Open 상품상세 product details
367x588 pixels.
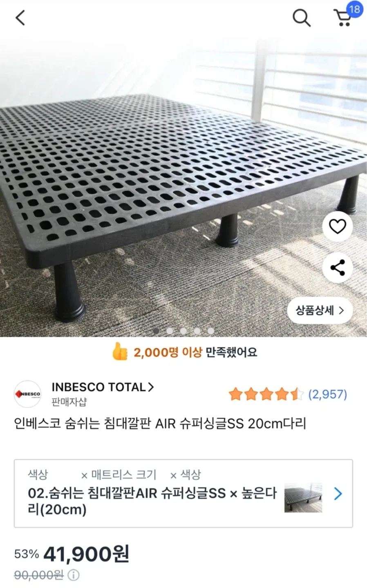pos(320,310)
